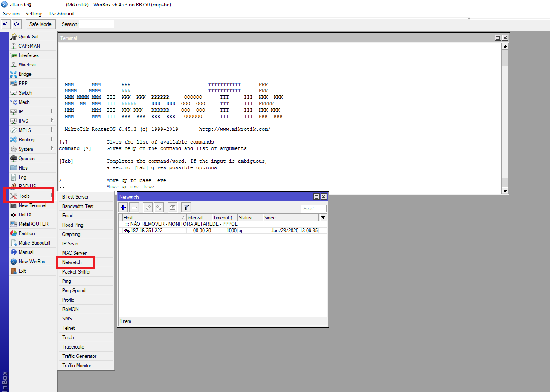Open Bridge from sidebar
Screen dimensions: 550x392
[x=33, y=74]
